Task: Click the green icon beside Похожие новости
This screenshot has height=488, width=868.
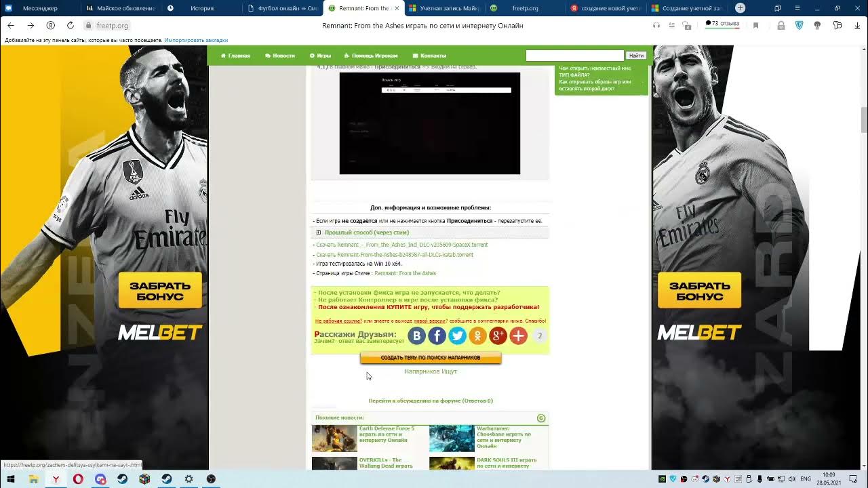Action: 541,418
